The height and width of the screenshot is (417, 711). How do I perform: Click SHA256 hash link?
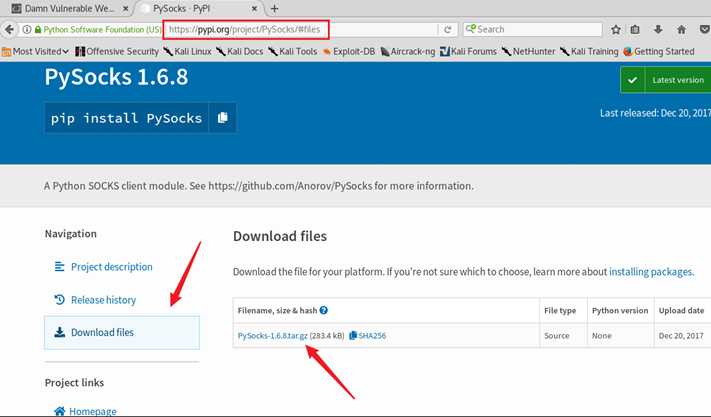(x=372, y=336)
